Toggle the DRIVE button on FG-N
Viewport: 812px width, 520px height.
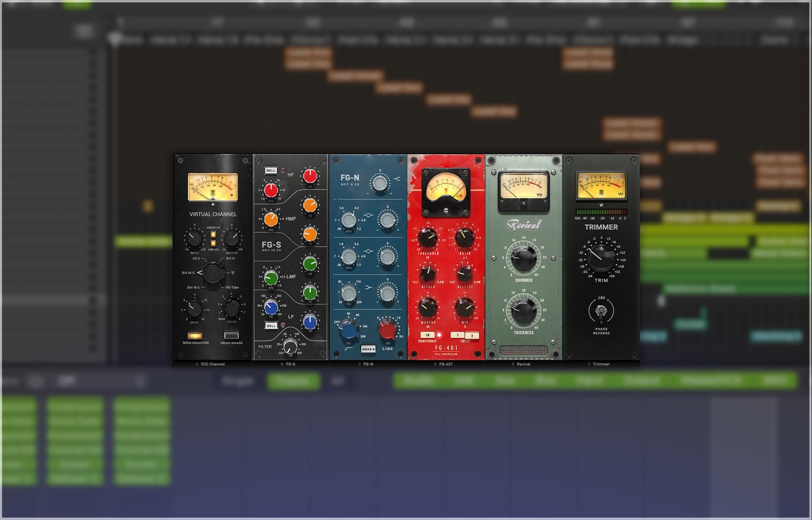coord(368,349)
